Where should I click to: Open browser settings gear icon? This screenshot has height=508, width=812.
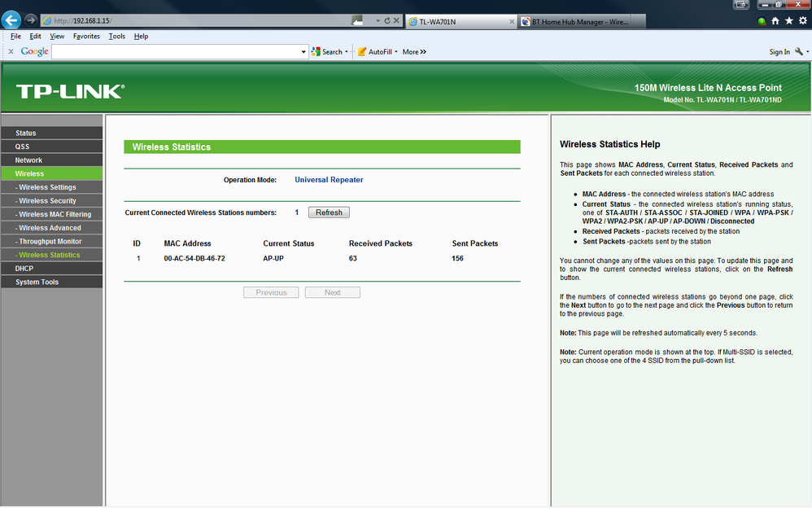pyautogui.click(x=803, y=20)
